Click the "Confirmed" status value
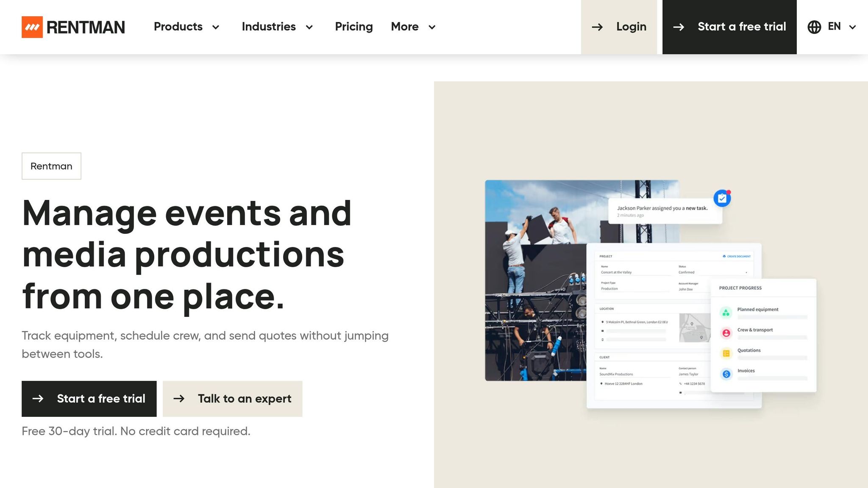 pos(687,272)
